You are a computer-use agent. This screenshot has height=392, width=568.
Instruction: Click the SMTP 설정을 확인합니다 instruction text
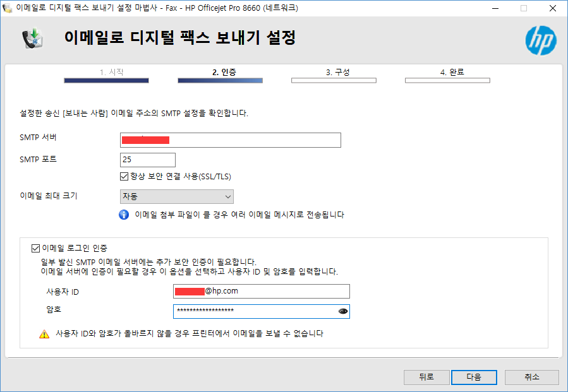click(x=134, y=113)
